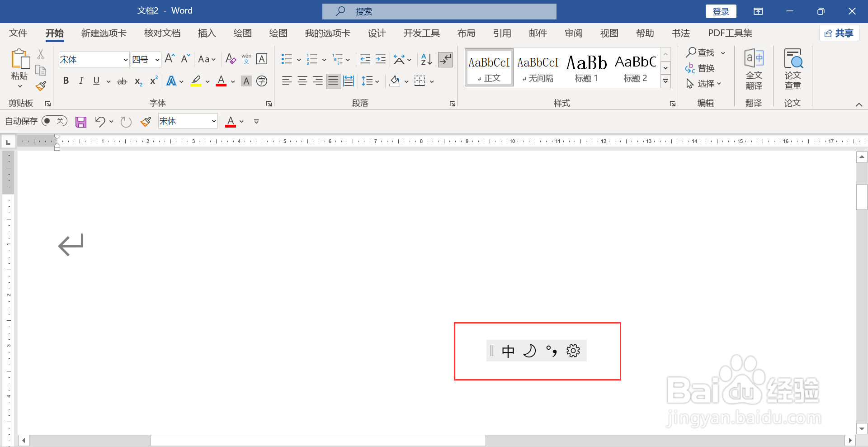Click the save icon on quick access toolbar
Image resolution: width=868 pixels, height=447 pixels.
[81, 122]
